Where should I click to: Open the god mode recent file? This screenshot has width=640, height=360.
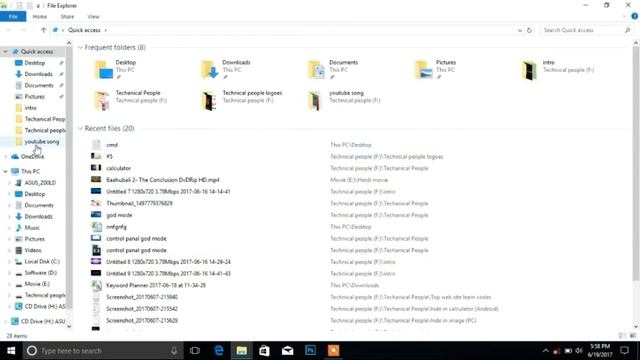[x=119, y=215]
